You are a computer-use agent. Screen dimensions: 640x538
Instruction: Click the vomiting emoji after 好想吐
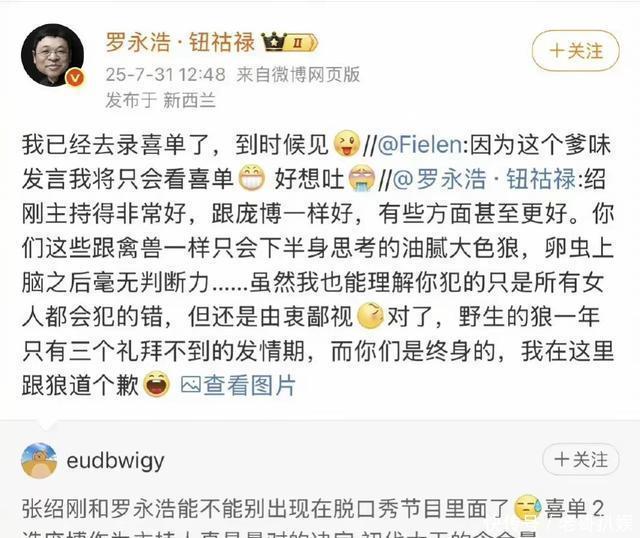point(362,179)
